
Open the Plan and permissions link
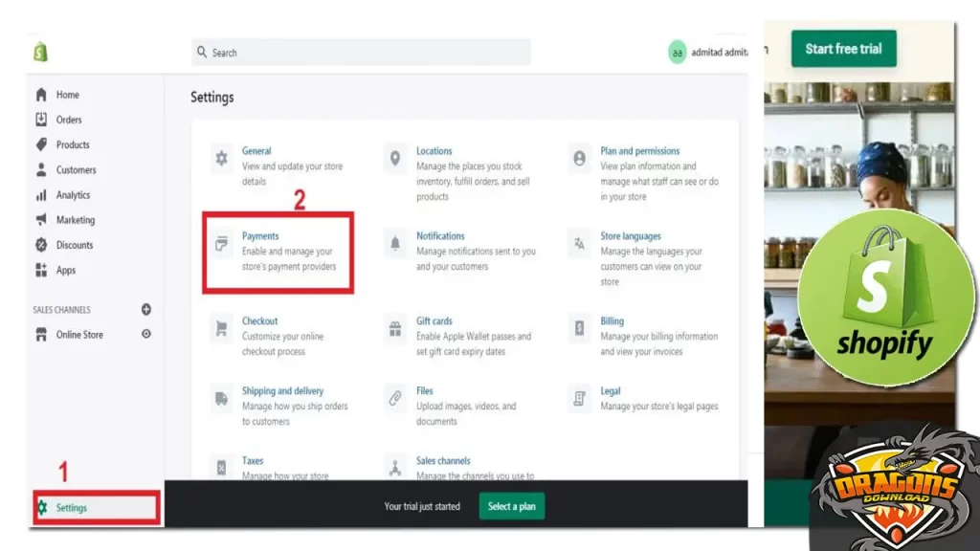point(639,151)
